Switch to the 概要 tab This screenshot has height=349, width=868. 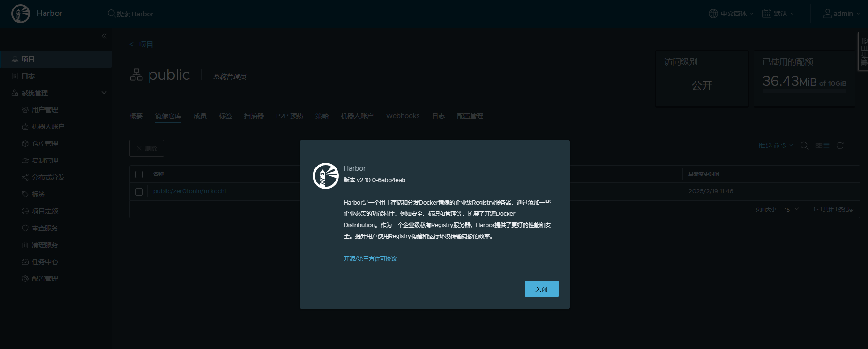136,116
